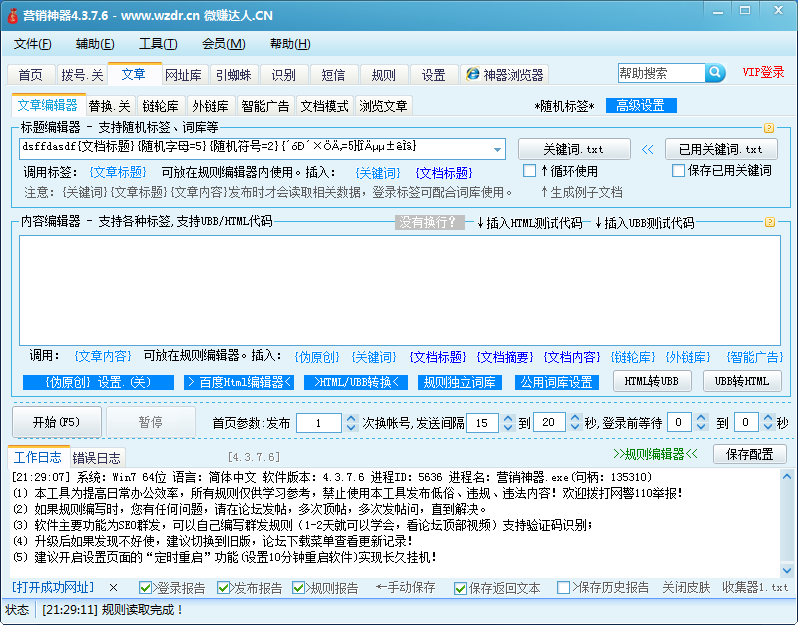This screenshot has width=798, height=625.
Task: Open the 神器浏览器 browser tab
Action: 505,75
